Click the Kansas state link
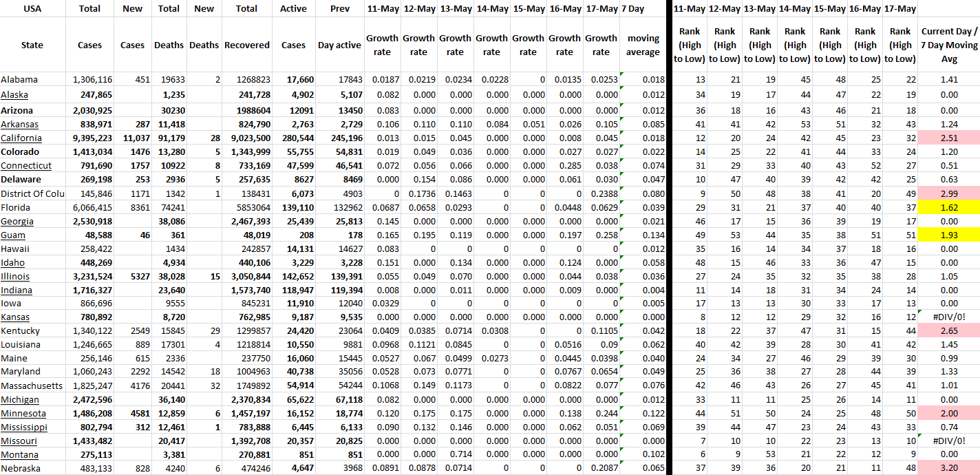 (x=15, y=317)
